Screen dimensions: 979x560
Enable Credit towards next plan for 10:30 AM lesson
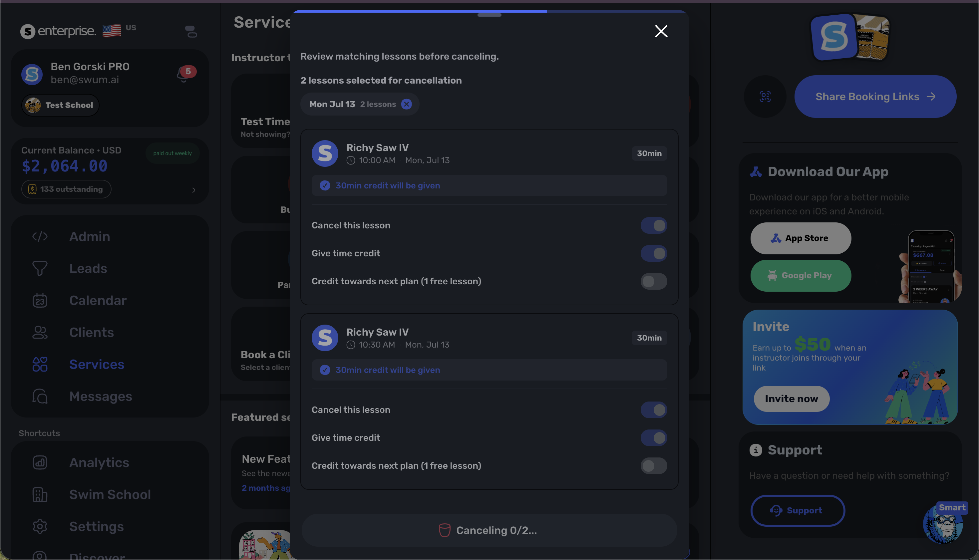654,466
